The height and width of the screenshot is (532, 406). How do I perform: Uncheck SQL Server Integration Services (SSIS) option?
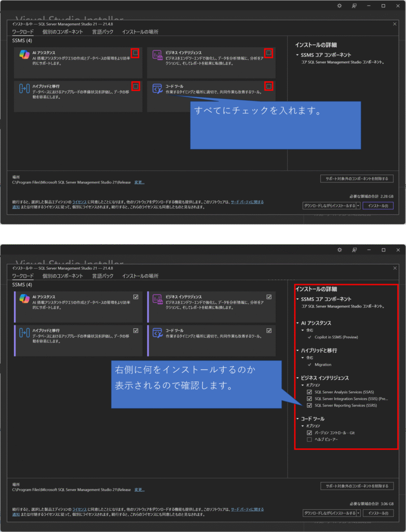tap(309, 398)
